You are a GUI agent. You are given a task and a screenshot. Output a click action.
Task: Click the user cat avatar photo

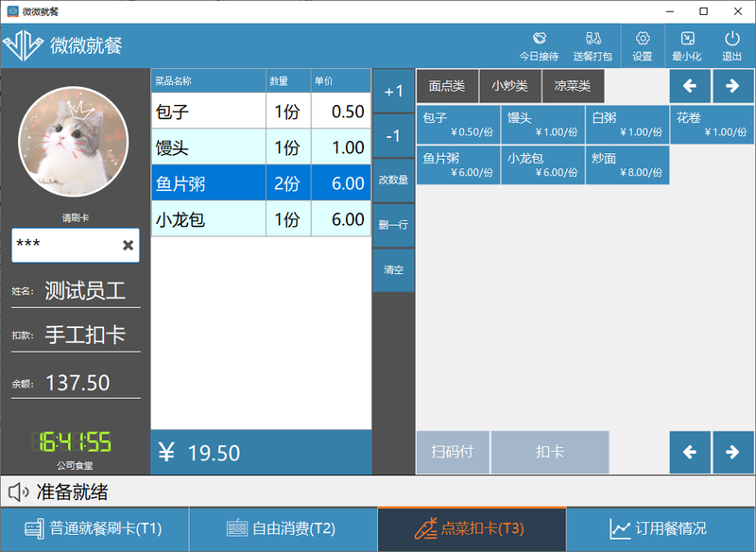74,142
